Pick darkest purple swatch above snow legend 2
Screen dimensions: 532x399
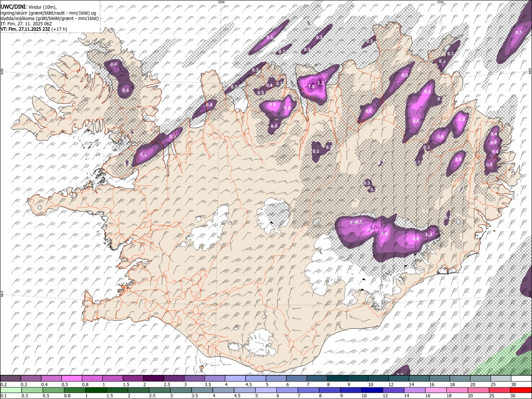pyautogui.click(x=153, y=379)
